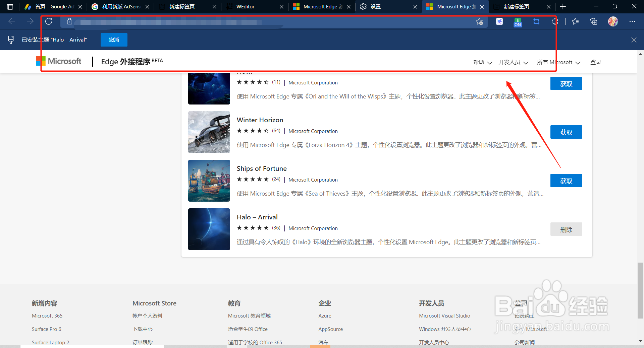The height and width of the screenshot is (348, 644).
Task: Open the Halo – Arrival thumbnail
Action: 209,229
